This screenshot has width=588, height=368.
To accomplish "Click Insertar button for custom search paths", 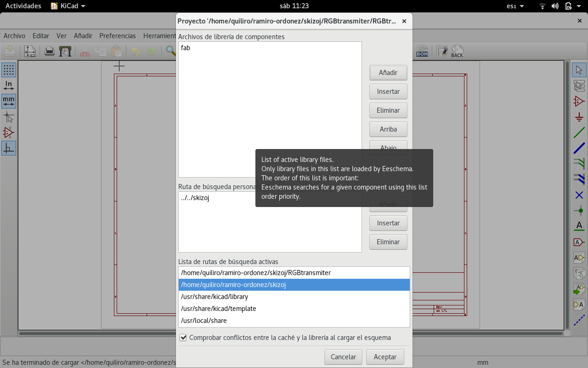I will click(x=388, y=223).
